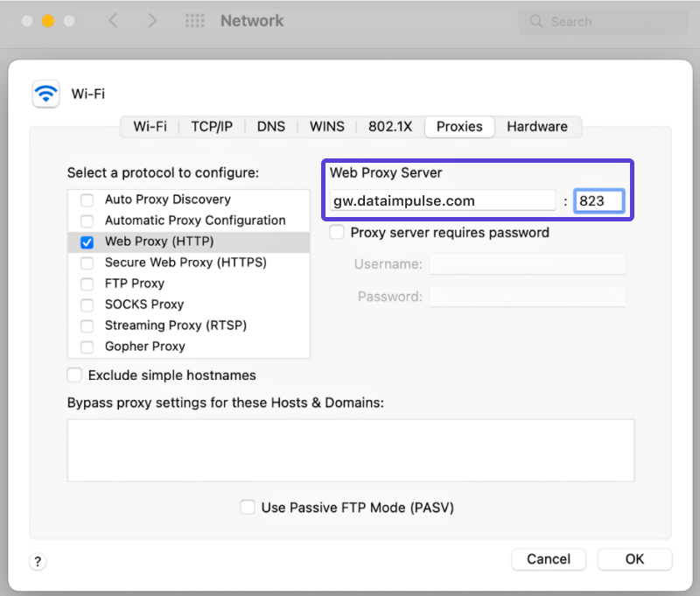
Task: Open help via the question mark icon
Action: [37, 561]
